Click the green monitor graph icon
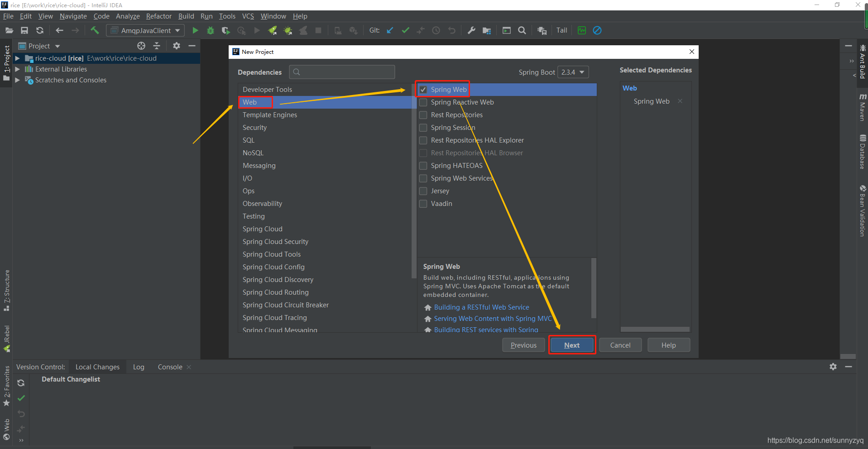The image size is (868, 449). point(582,30)
